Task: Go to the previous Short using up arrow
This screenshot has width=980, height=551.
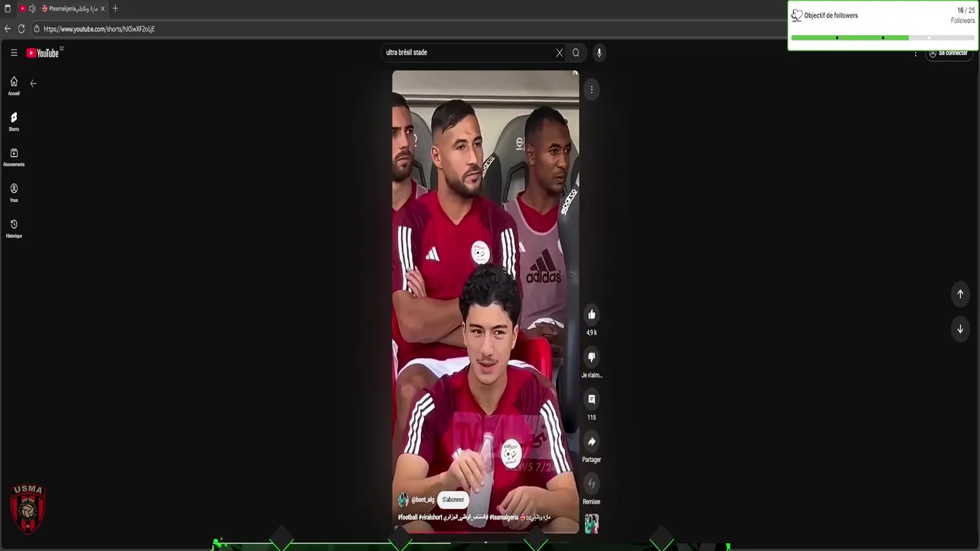Action: tap(960, 294)
